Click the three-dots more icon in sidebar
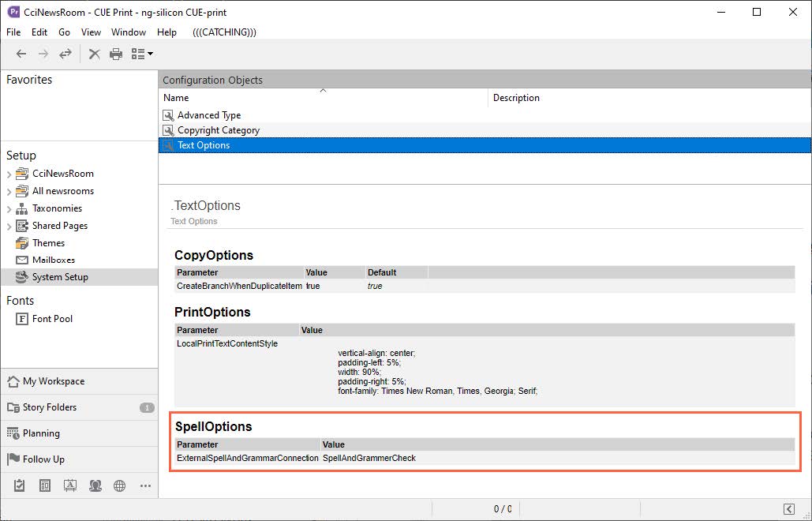This screenshot has width=812, height=521. [x=144, y=485]
